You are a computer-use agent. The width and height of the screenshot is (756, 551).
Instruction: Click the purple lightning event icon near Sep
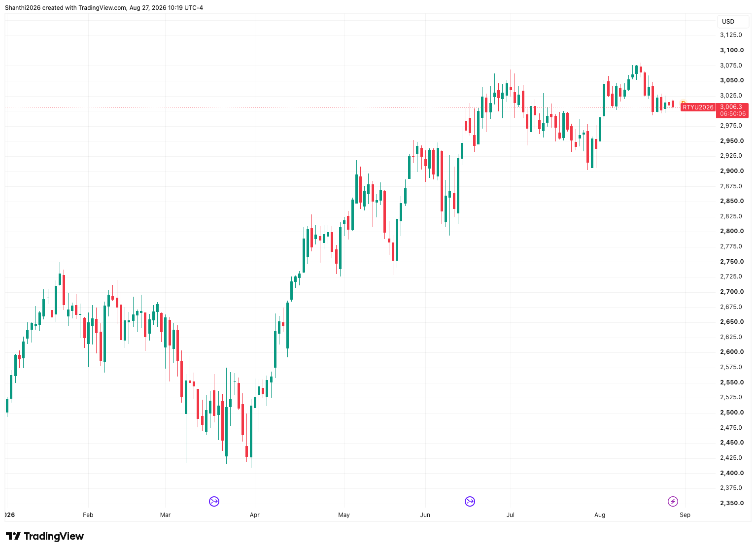[673, 501]
